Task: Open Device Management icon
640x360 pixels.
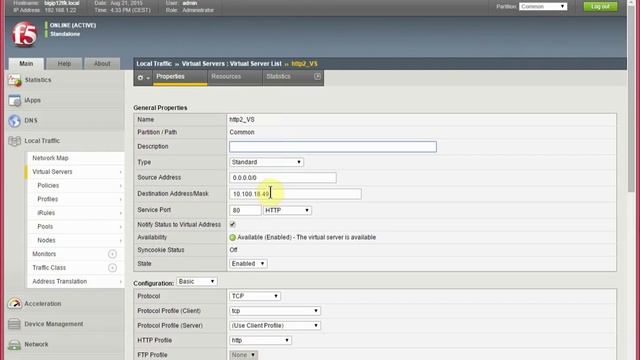Action: pyautogui.click(x=15, y=324)
